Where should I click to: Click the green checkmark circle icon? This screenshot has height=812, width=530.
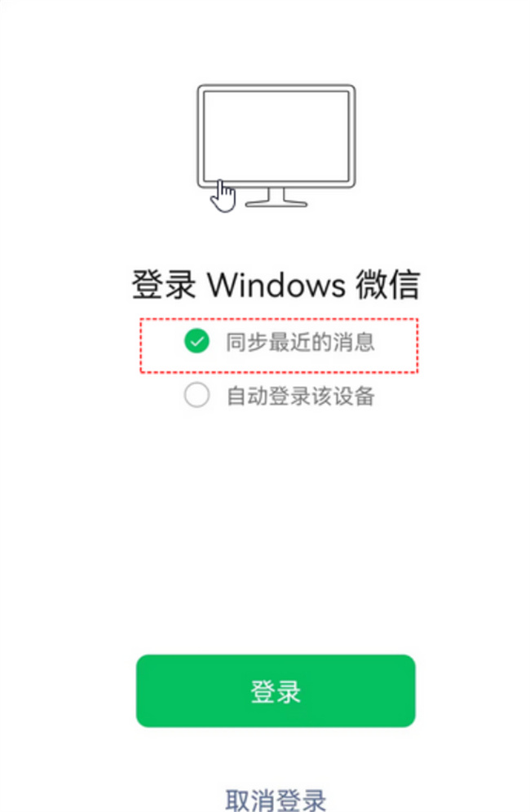tap(197, 341)
